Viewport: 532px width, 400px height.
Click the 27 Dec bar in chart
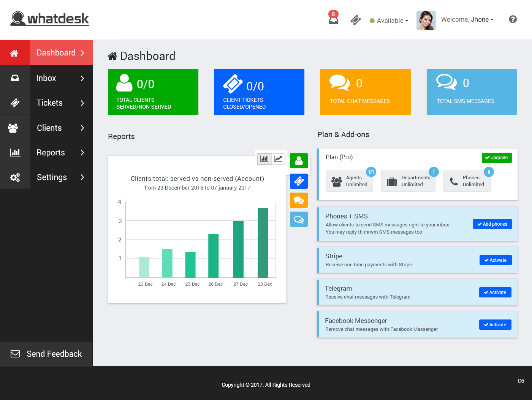click(x=238, y=249)
